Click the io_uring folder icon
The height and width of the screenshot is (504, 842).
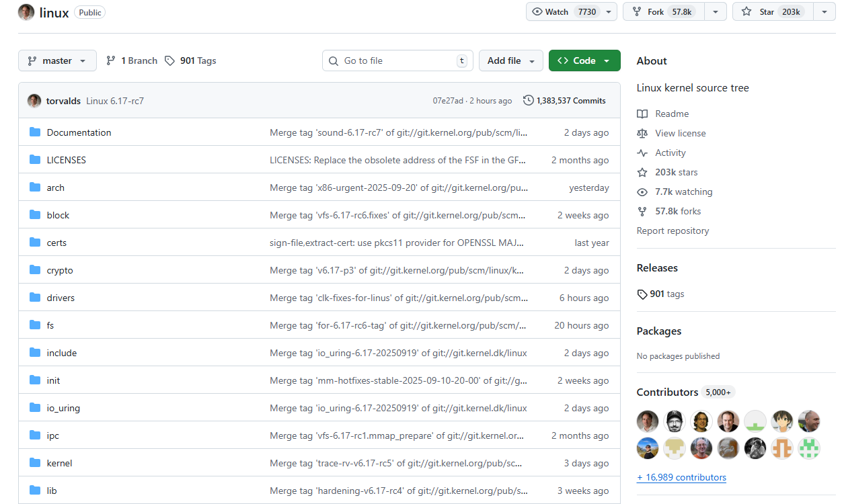click(x=35, y=408)
